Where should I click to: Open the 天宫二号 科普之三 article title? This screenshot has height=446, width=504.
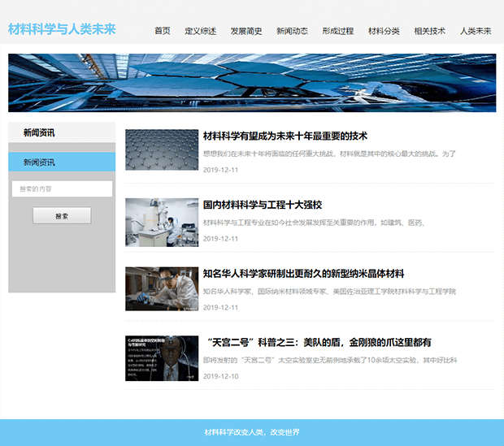click(x=317, y=342)
